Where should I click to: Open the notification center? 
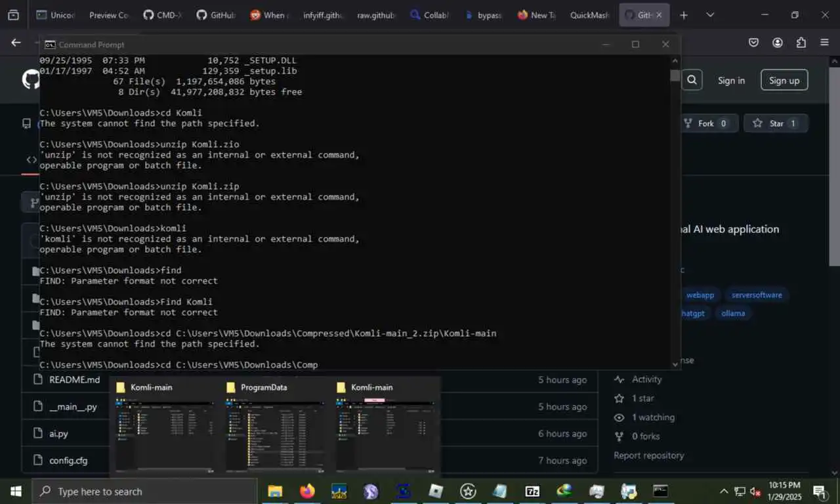[x=820, y=491]
